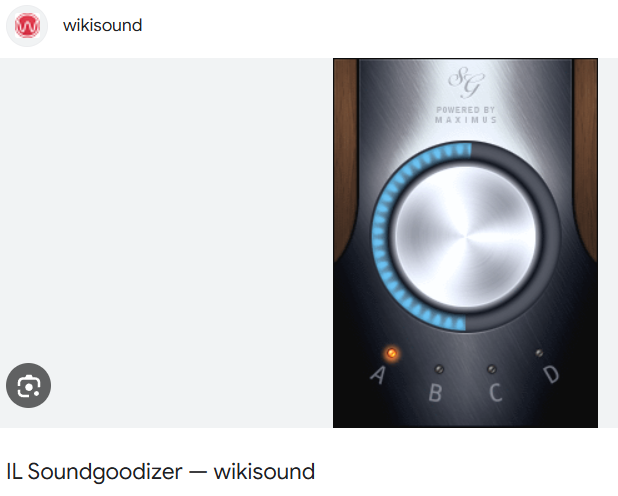Click the letter A preset label
This screenshot has height=496, width=618.
[378, 375]
